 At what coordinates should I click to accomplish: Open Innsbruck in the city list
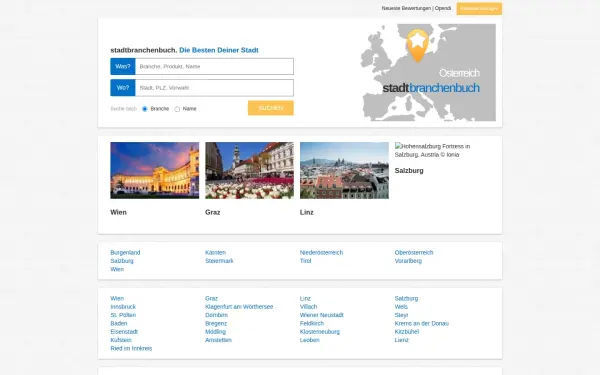tap(123, 307)
